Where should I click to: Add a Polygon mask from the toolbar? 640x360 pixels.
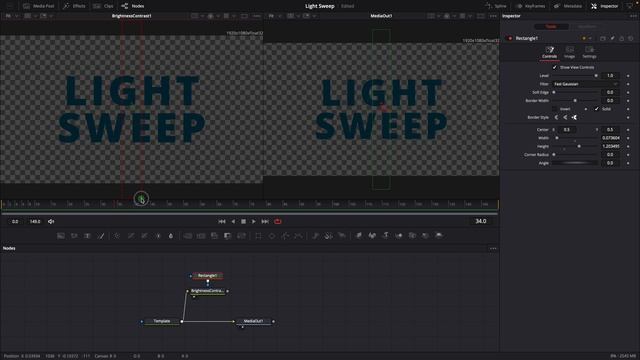click(x=285, y=236)
